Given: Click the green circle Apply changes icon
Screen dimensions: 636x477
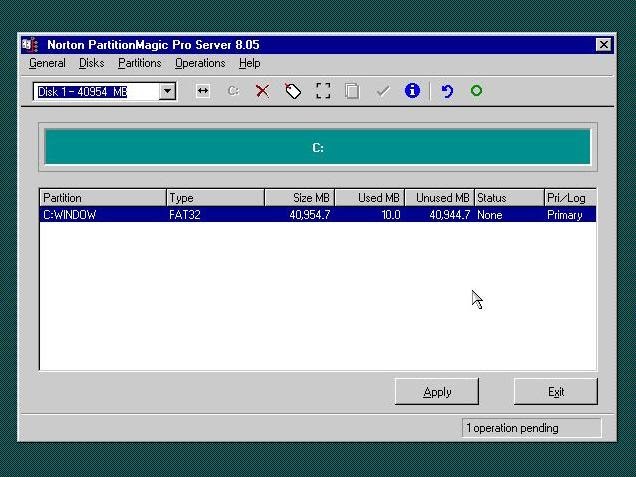Looking at the screenshot, I should pos(477,90).
